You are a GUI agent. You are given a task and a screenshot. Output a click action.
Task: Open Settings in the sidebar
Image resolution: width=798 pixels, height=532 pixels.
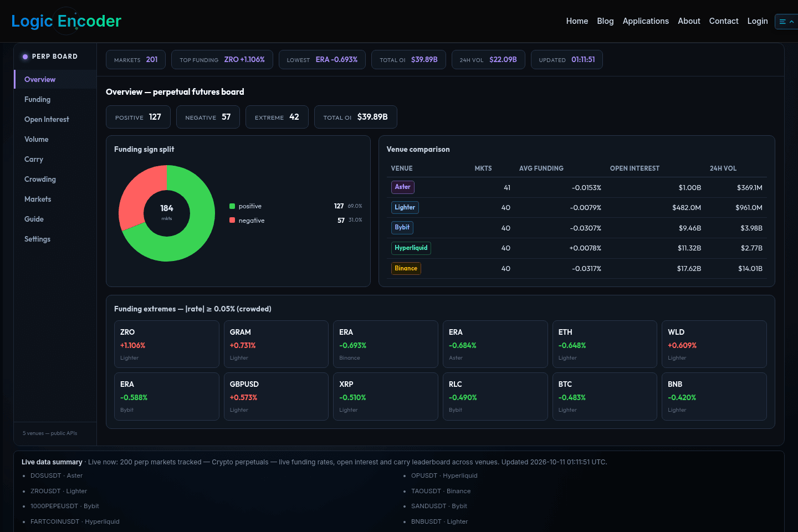tap(55, 239)
